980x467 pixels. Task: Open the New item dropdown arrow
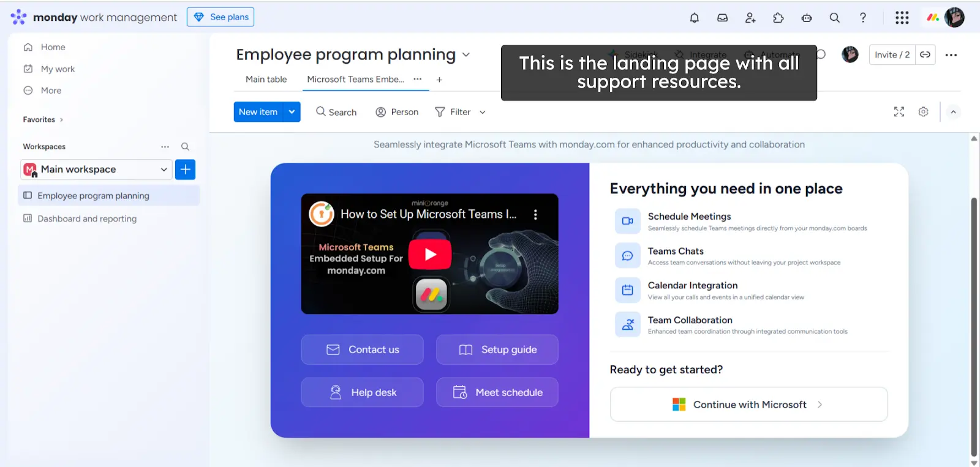[x=292, y=112]
